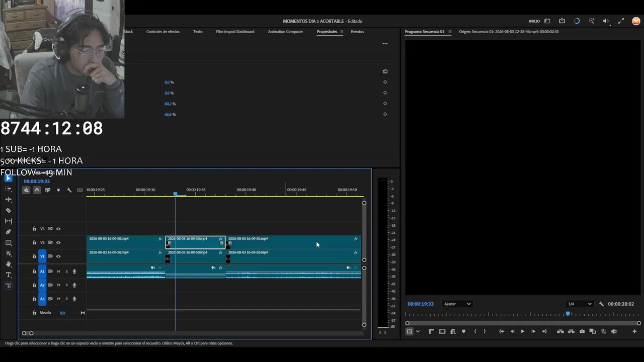This screenshot has height=362, width=644.
Task: Reset parameters with the undo arrow icon
Action: click(385, 71)
